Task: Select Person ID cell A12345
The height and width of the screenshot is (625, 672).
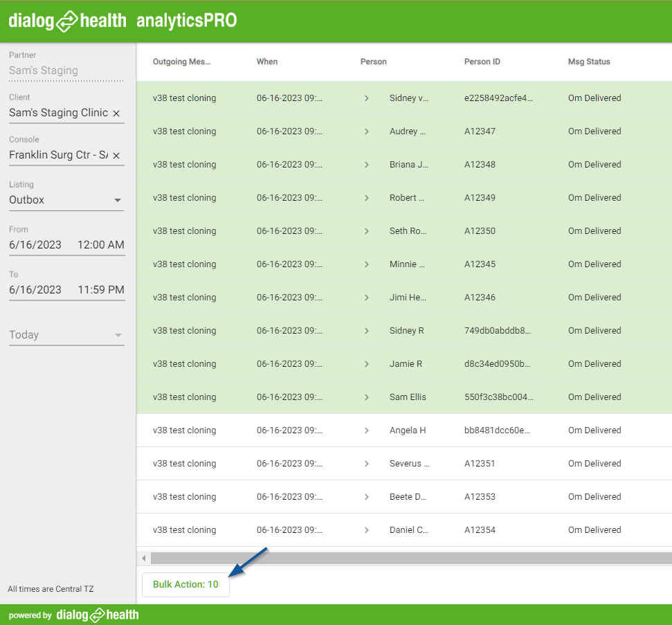Action: coord(480,264)
